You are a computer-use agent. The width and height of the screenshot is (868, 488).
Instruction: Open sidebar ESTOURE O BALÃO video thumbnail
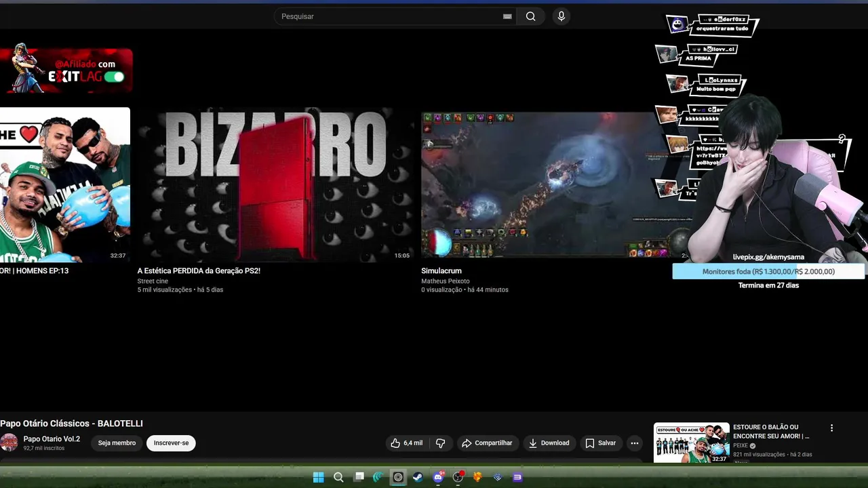[692, 443]
